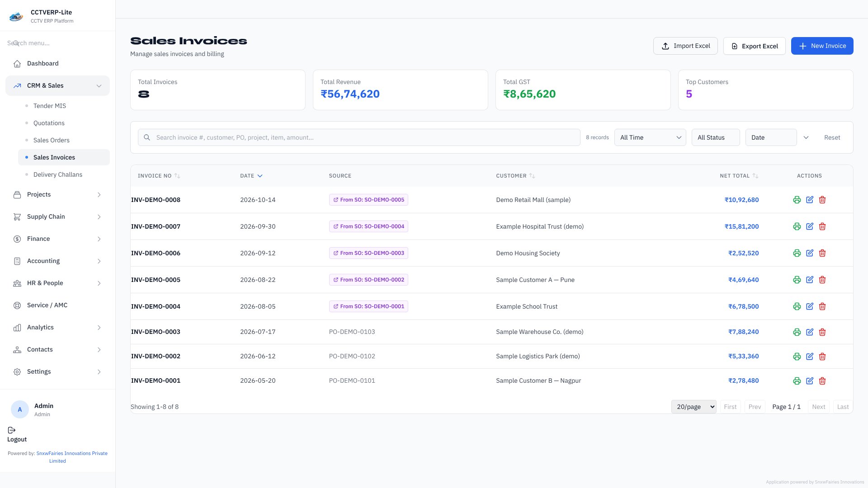Edit invoice INV-DEMO-0003

[810, 332]
